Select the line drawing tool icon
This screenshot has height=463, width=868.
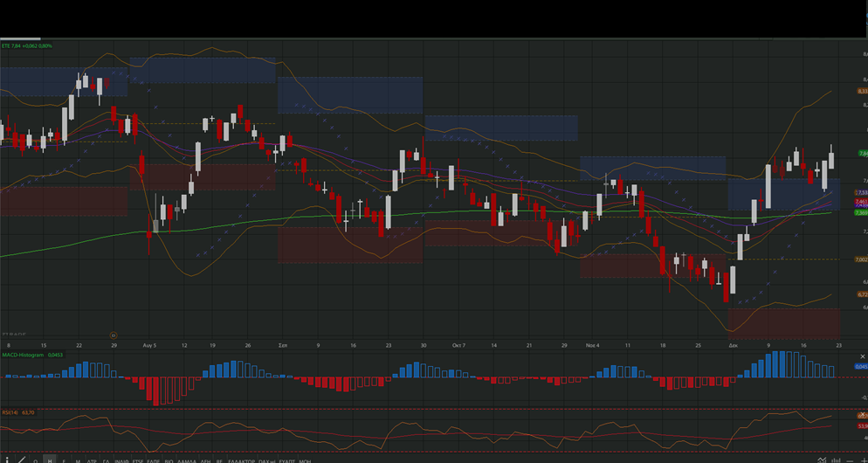point(21,460)
